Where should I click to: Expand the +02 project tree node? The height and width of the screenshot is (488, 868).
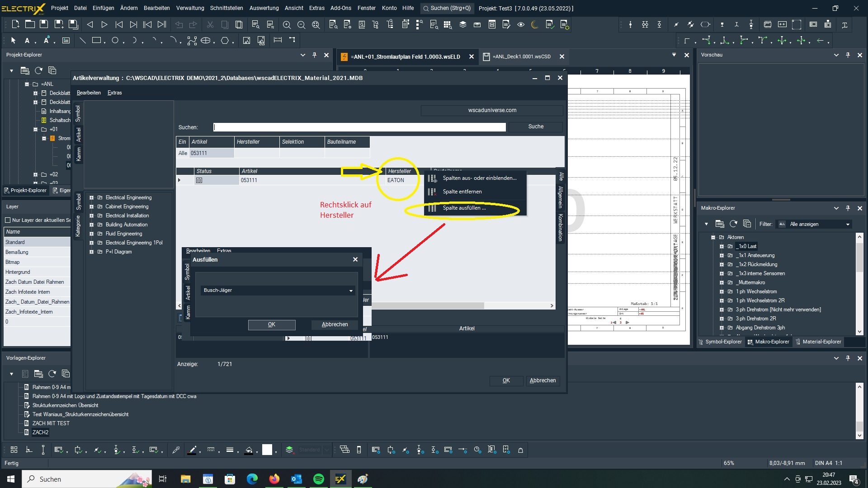coord(35,174)
